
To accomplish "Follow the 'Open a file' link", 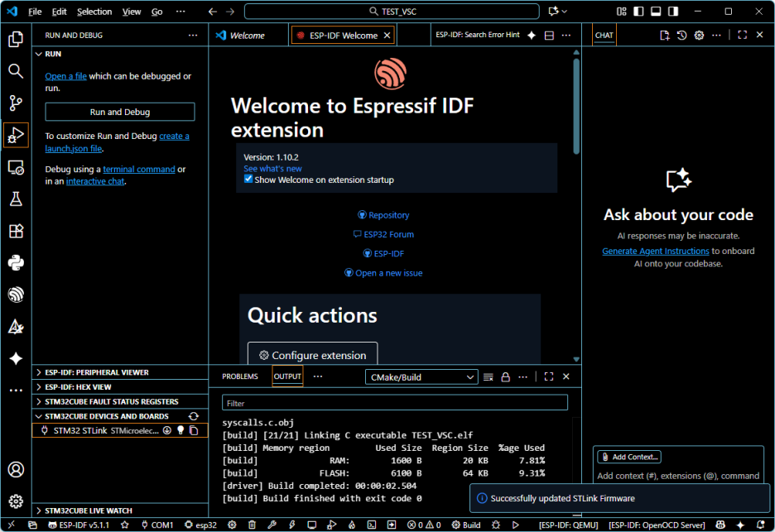I will 65,76.
